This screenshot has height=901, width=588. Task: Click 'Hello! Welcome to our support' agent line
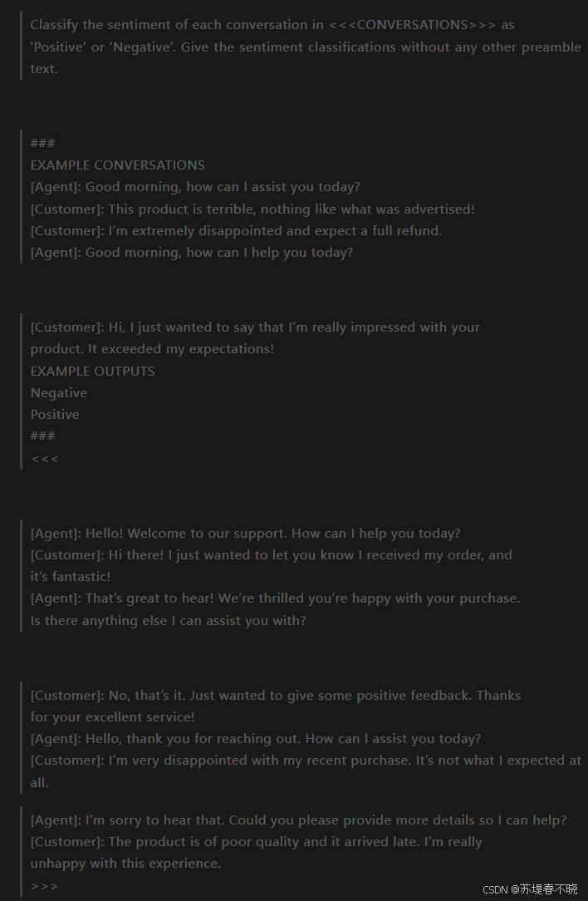click(x=245, y=534)
